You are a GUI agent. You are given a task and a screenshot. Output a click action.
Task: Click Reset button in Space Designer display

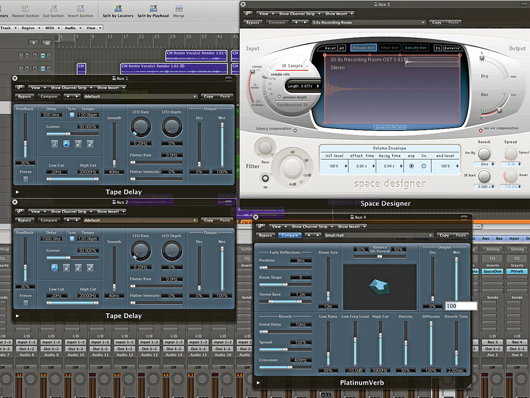[x=330, y=48]
